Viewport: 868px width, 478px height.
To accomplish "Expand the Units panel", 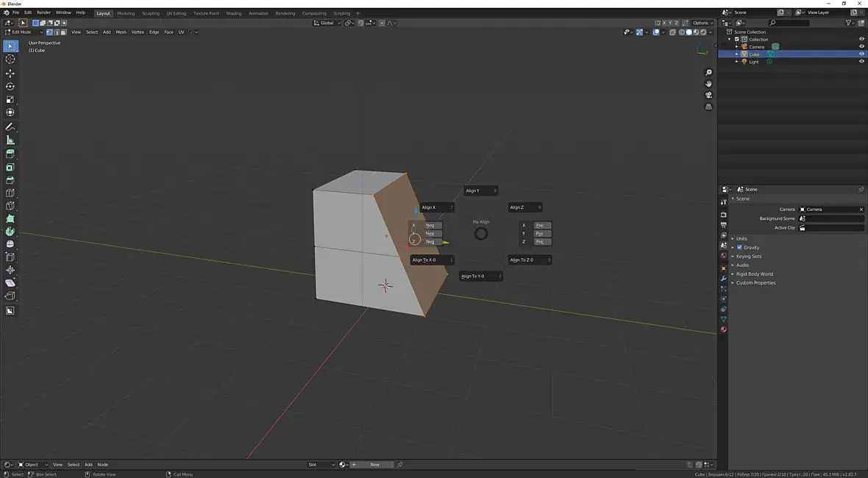I will point(741,238).
